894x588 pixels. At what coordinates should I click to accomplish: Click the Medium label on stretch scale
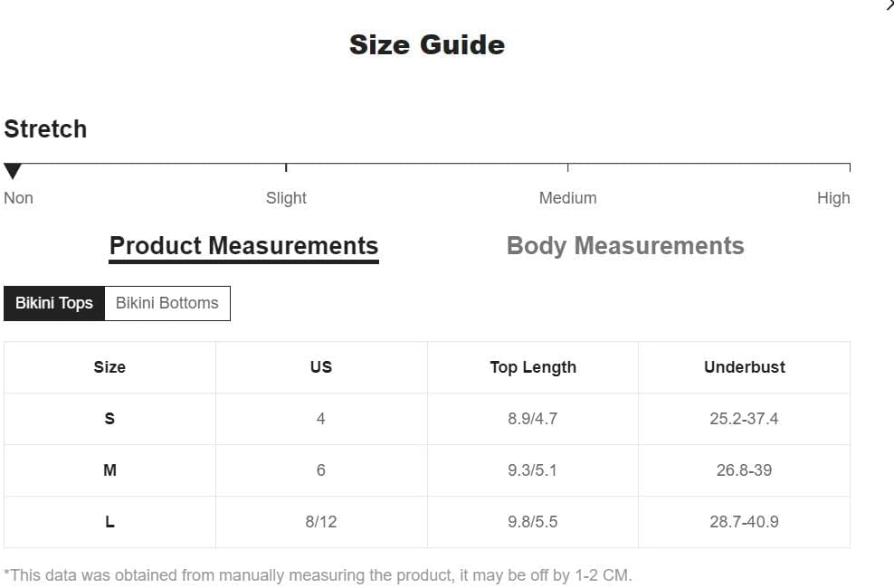[x=568, y=198]
